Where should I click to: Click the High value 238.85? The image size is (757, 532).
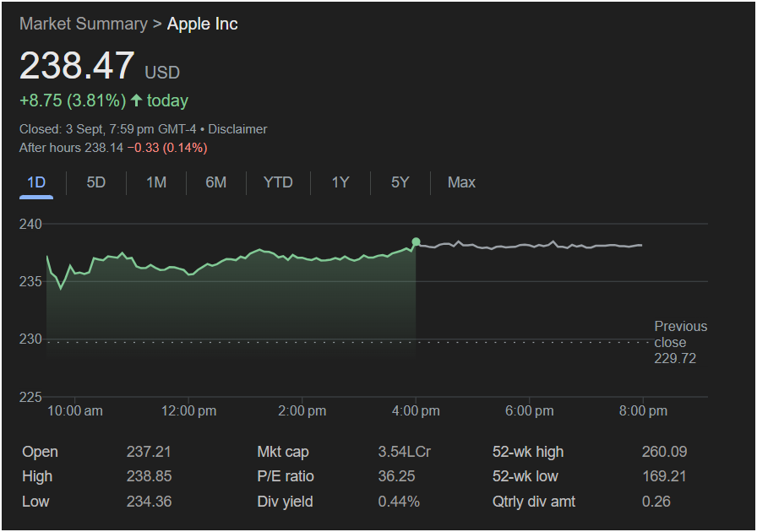[x=150, y=476]
